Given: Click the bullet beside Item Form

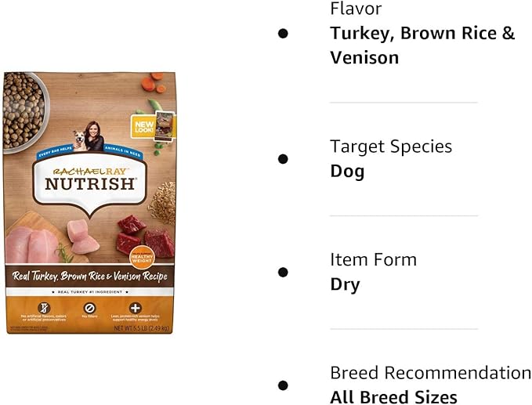Looking at the screenshot, I should [283, 272].
